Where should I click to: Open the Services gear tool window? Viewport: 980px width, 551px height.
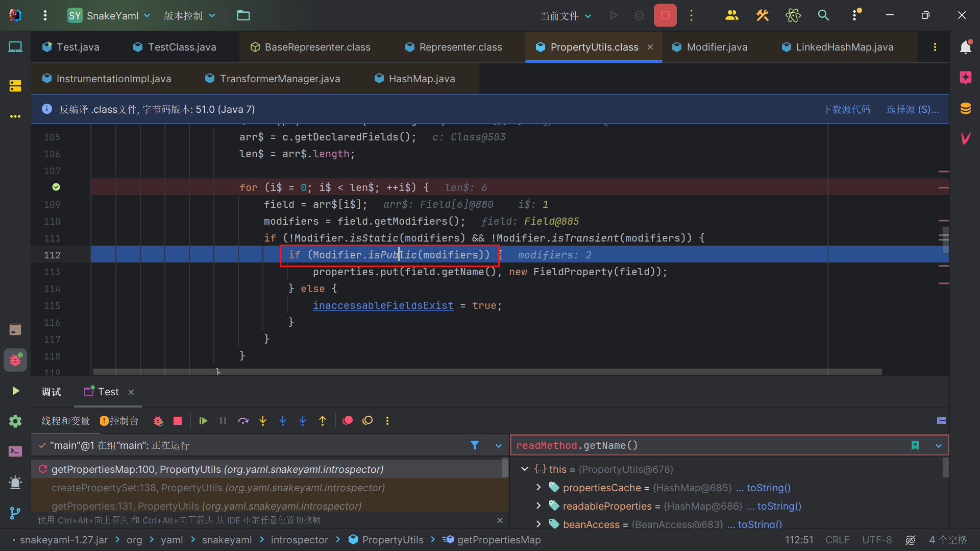tap(15, 421)
